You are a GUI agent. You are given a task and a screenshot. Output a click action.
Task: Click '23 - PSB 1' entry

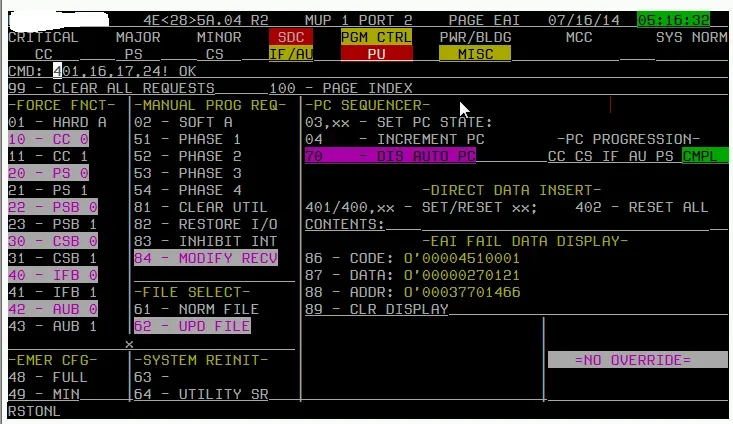[x=53, y=224]
